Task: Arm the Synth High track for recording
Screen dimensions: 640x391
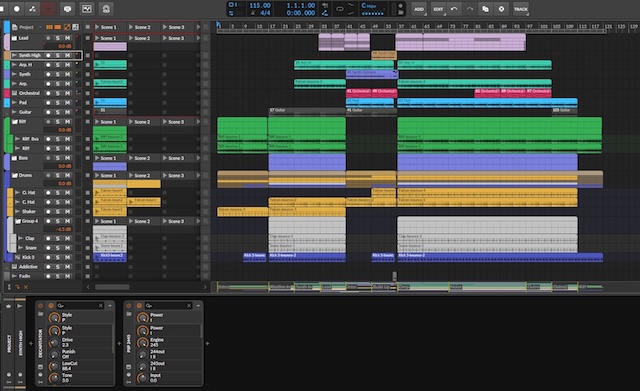Action: (x=48, y=55)
